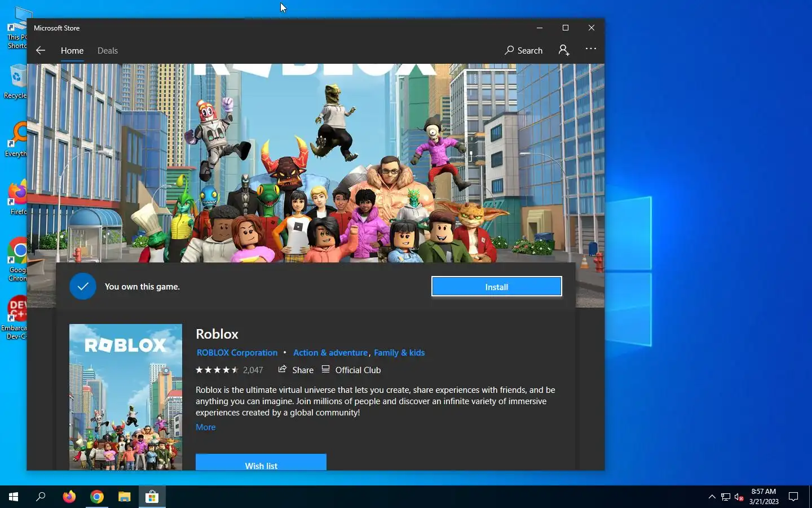Open the Official Club link
Image resolution: width=812 pixels, height=508 pixels.
coord(351,370)
